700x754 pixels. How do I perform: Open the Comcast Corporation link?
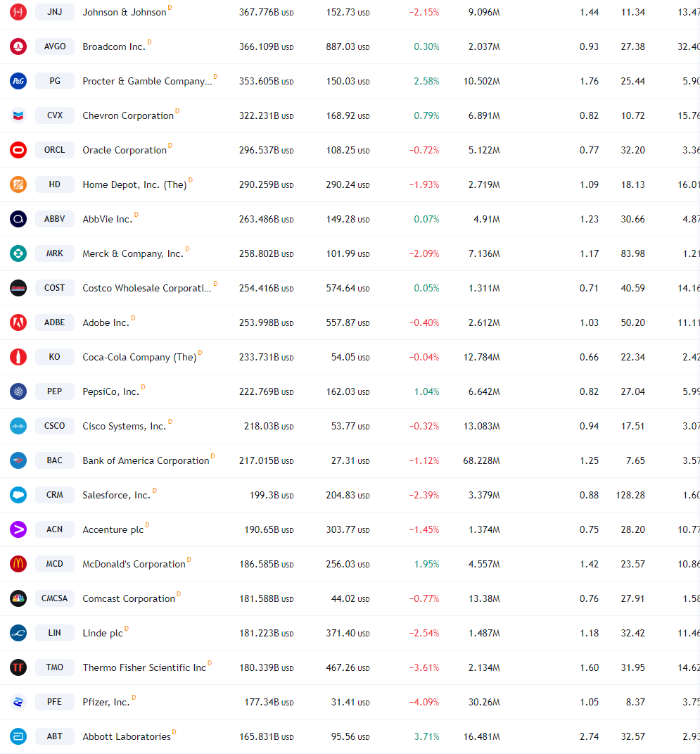pyautogui.click(x=129, y=598)
